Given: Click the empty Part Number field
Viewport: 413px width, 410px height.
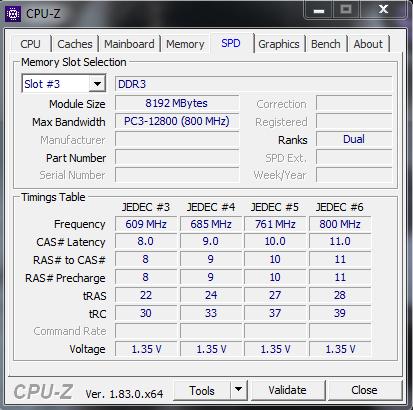Looking at the screenshot, I should pos(177,157).
